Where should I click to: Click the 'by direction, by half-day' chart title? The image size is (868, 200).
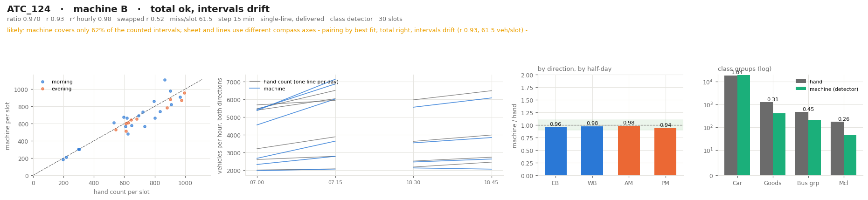[x=575, y=69]
